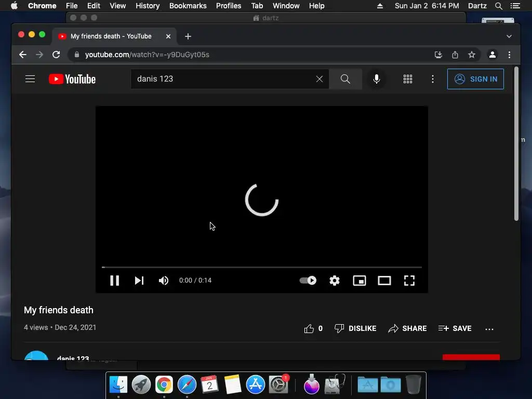The width and height of the screenshot is (532, 399).
Task: Open danis 123 channel name
Action: point(73,358)
